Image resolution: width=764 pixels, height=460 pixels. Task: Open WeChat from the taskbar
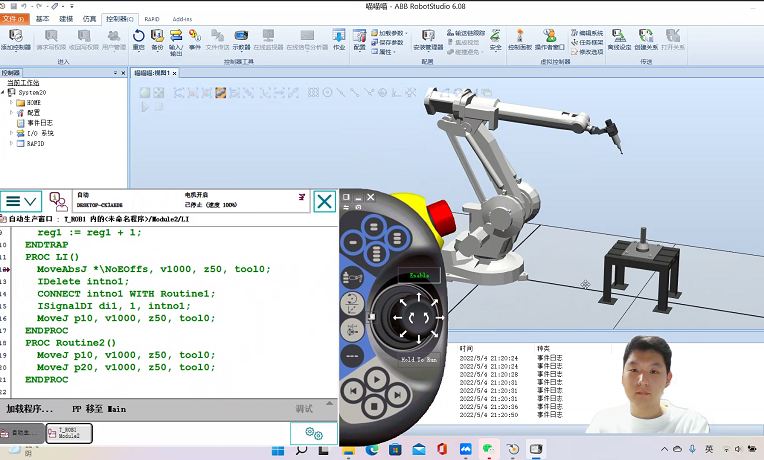pos(488,449)
